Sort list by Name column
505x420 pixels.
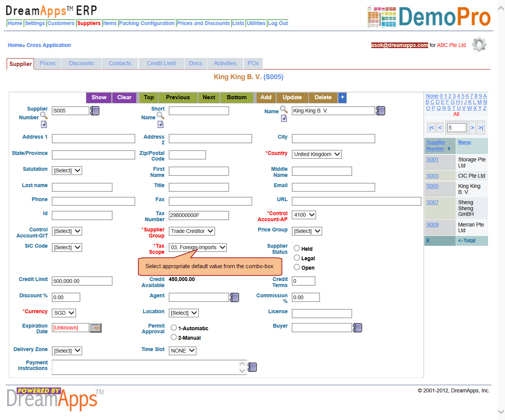(x=464, y=142)
